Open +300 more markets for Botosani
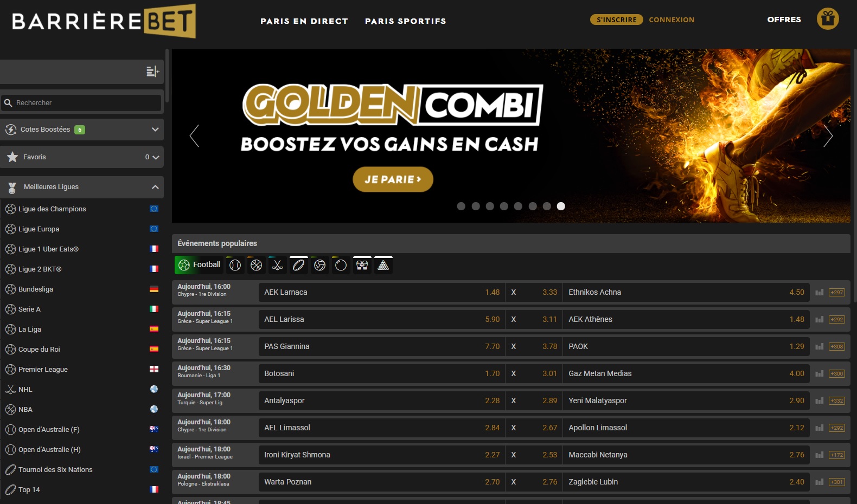 [x=837, y=373]
